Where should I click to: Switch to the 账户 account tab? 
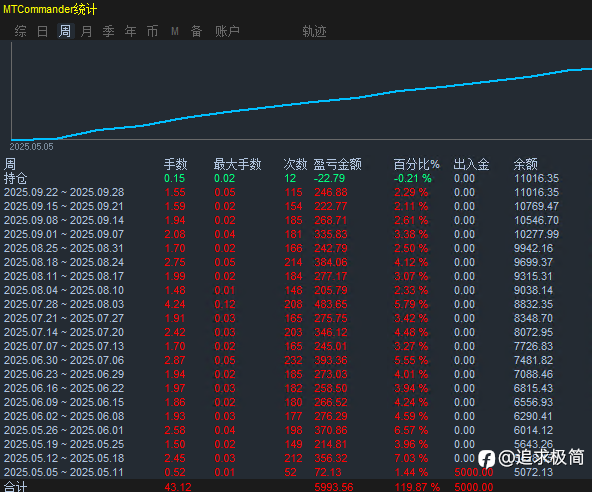[227, 31]
